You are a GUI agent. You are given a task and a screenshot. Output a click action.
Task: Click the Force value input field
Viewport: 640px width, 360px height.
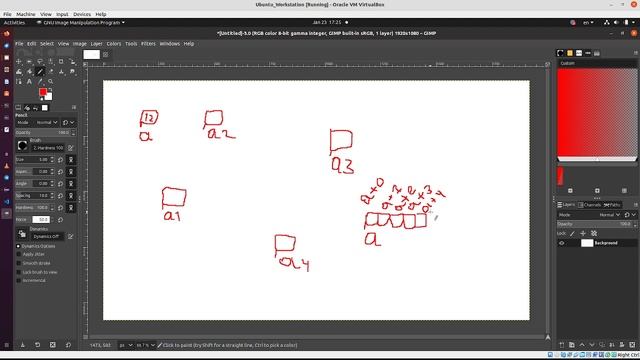41,220
